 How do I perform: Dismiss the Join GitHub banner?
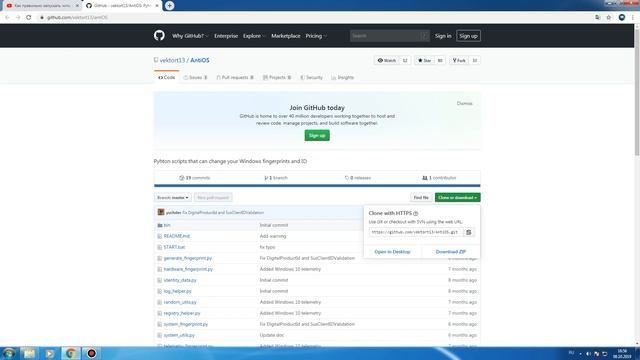pos(464,104)
